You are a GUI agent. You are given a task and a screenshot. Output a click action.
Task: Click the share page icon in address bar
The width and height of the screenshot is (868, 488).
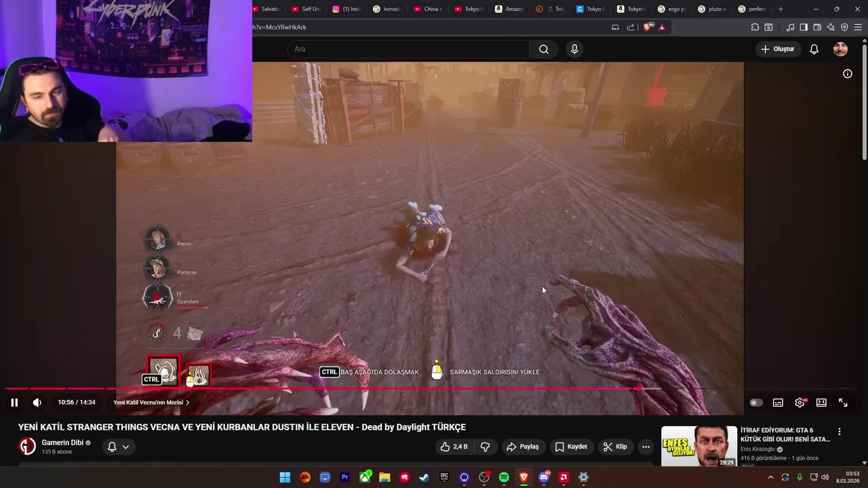pyautogui.click(x=631, y=27)
